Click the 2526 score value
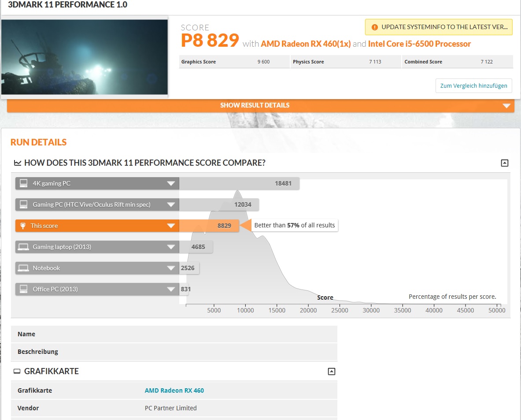Image resolution: width=521 pixels, height=420 pixels. 188,268
